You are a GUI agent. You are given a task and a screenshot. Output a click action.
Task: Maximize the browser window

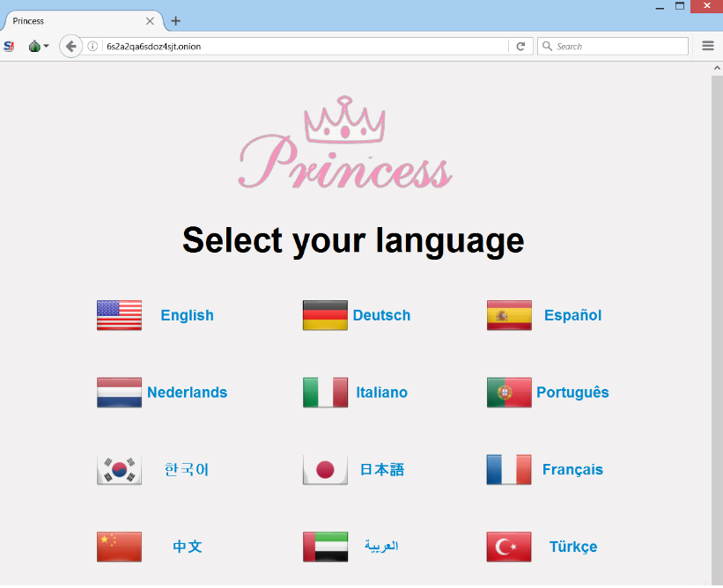coord(680,6)
